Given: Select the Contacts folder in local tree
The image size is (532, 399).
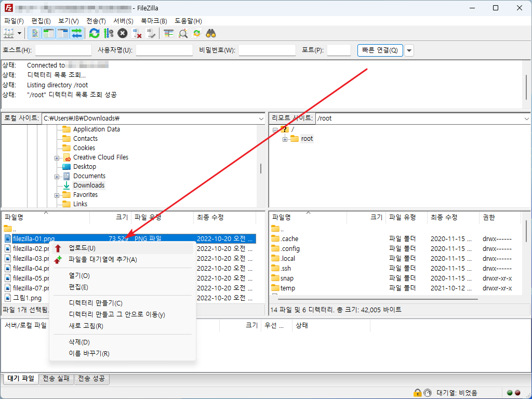Looking at the screenshot, I should coord(85,139).
